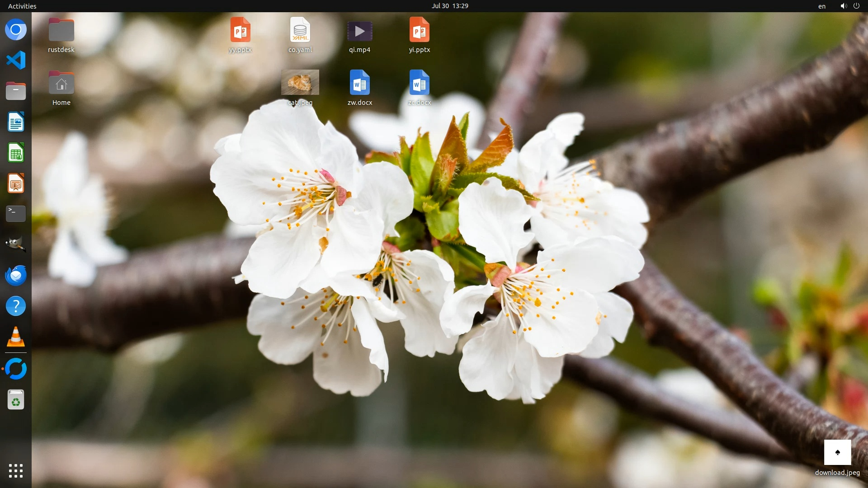Open system menu via power icon

(856, 6)
